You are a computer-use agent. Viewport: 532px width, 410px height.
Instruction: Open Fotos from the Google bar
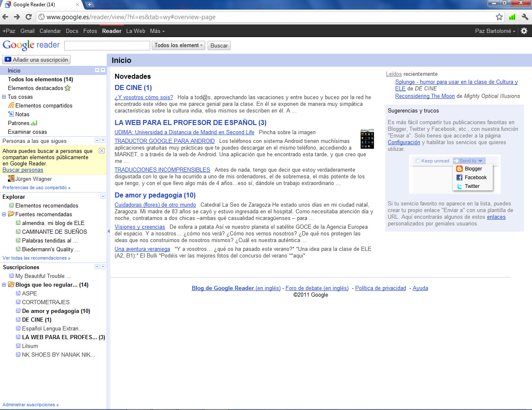tap(90, 31)
